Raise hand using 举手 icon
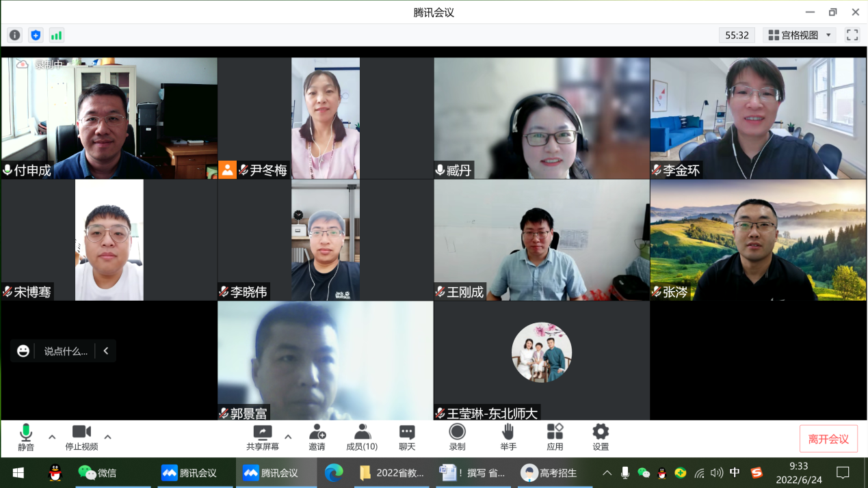Screen dimensions: 868x488 [508, 437]
